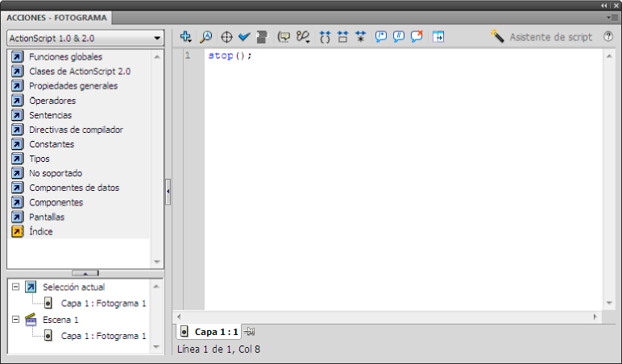Apply line comment icon
The image size is (622, 364).
click(398, 37)
